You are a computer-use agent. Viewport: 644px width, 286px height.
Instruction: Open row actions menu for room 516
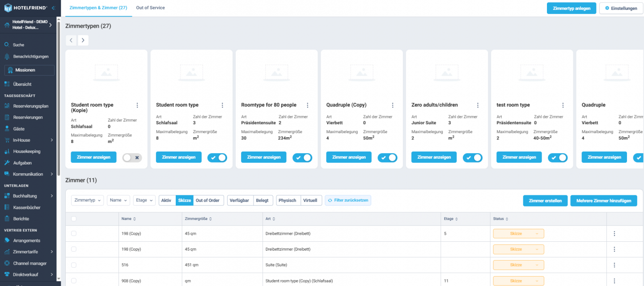coord(614,265)
